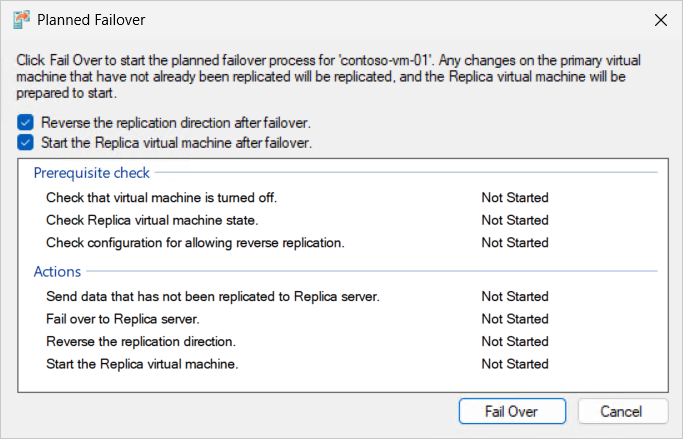
Task: Cancel the planned failover dialog
Action: pos(623,411)
